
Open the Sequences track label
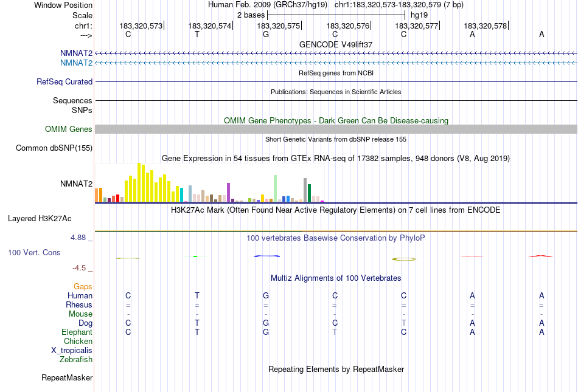tap(72, 100)
